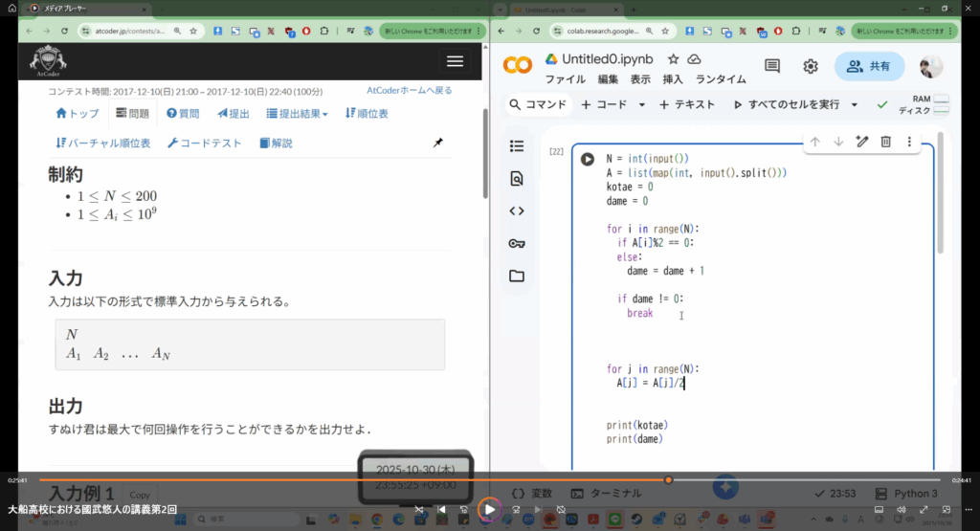Expand the 提出結果 dropdown
The width and height of the screenshot is (980, 531).
tap(297, 114)
